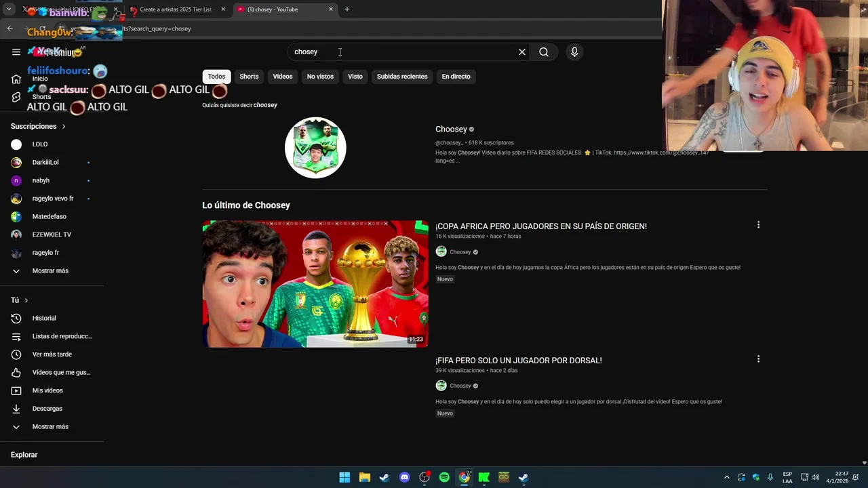Viewport: 868px width, 488px height.
Task: Open Kick app from the taskbar
Action: (484, 477)
